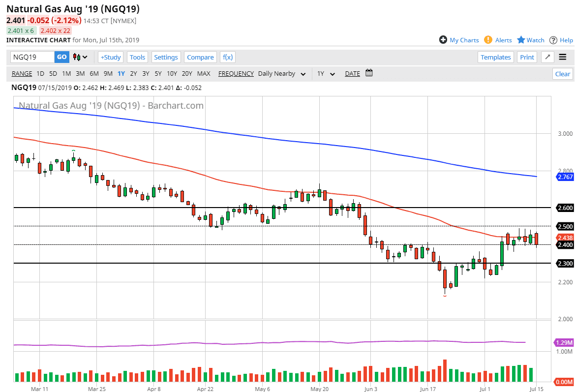
Task: Open the hamburger menu icon
Action: (563, 57)
